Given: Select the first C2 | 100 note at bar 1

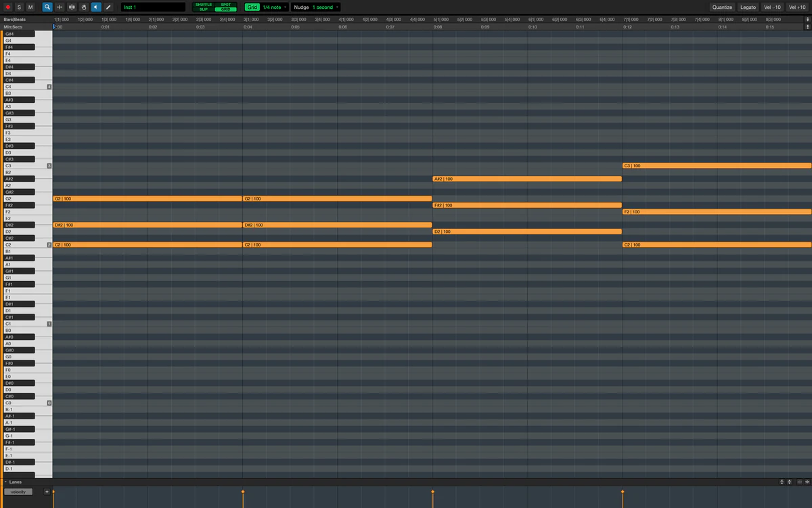Looking at the screenshot, I should click(148, 245).
